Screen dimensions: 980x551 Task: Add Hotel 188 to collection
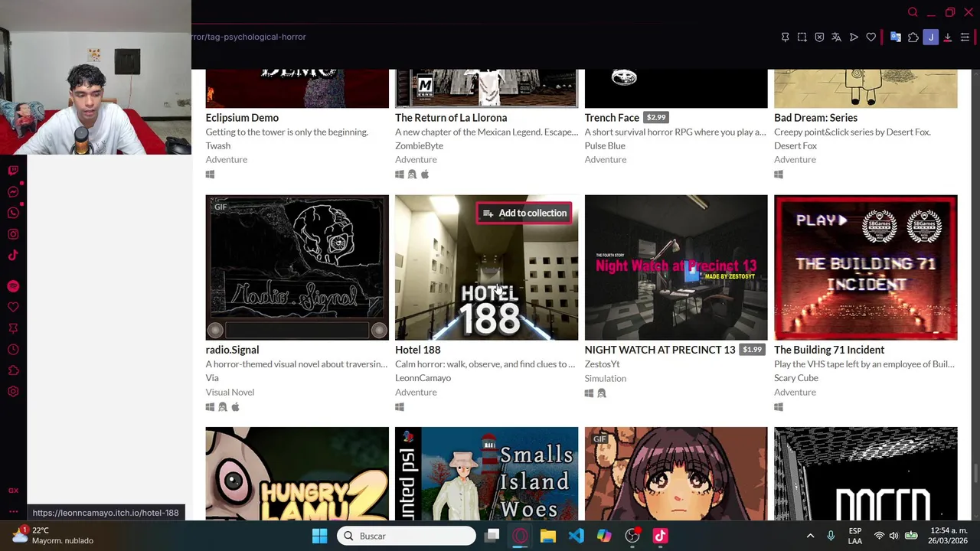[x=525, y=213]
